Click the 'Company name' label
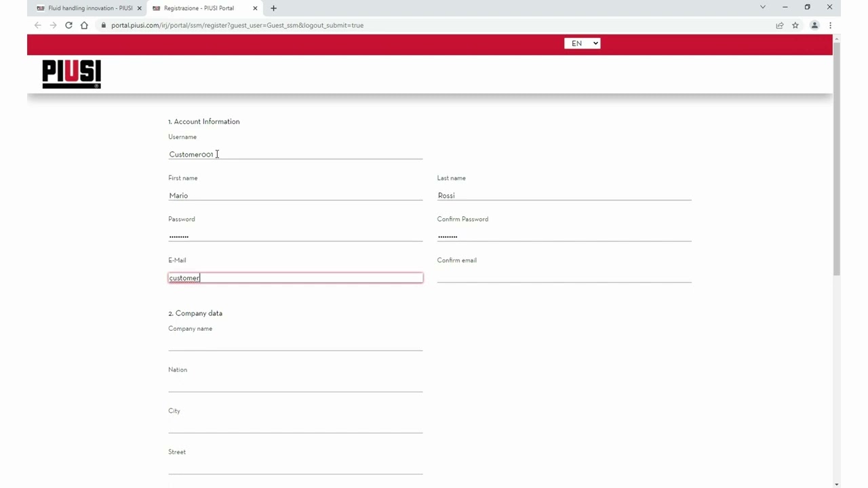 pos(190,329)
